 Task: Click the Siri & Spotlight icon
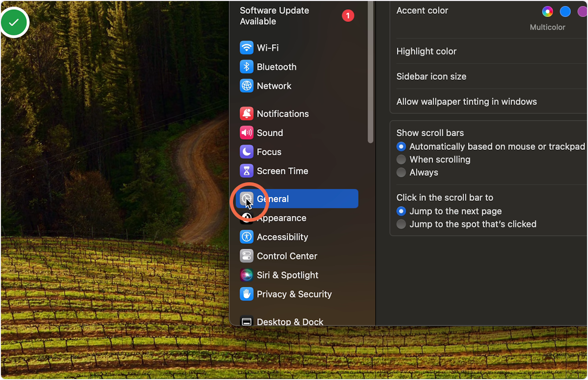(x=246, y=275)
